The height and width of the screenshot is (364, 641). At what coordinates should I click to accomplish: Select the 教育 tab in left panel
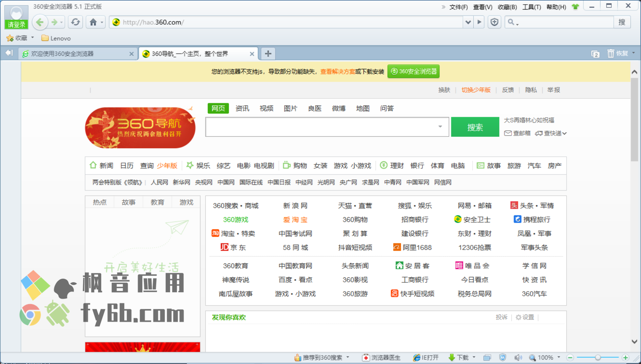(x=157, y=202)
